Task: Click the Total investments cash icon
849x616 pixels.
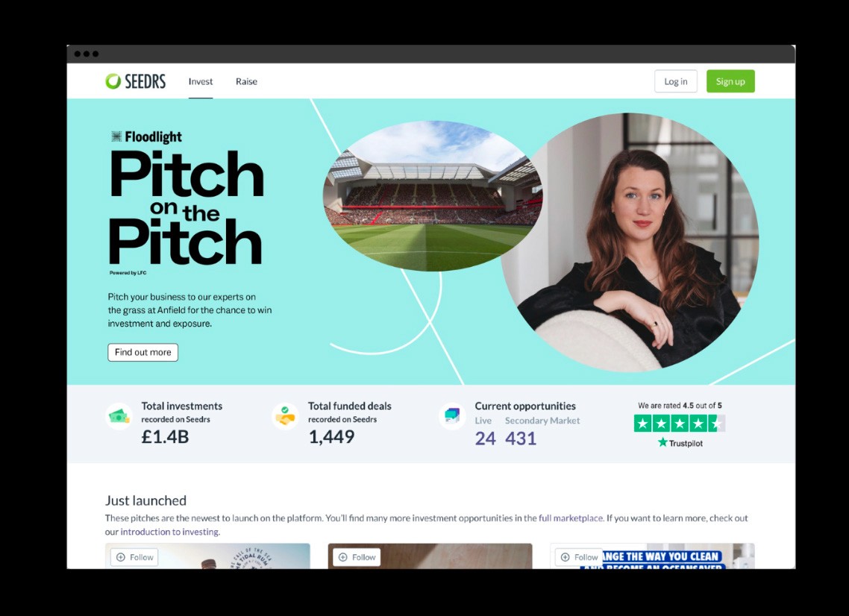Action: point(119,416)
